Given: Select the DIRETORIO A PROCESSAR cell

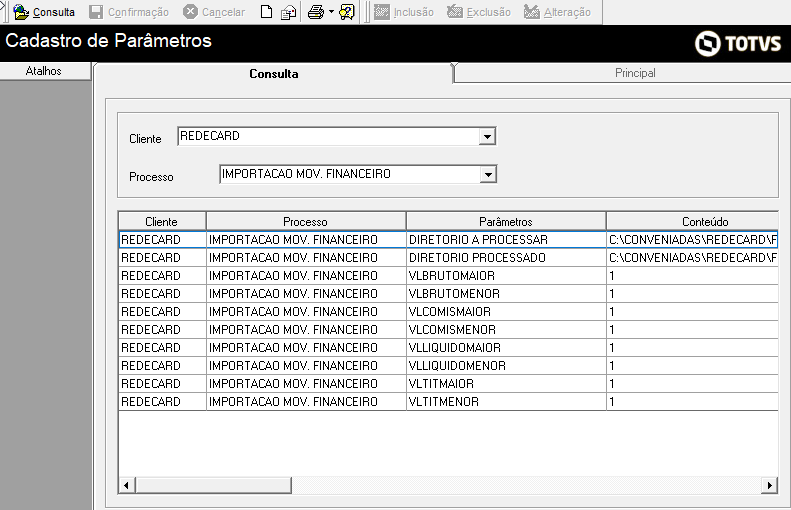Looking at the screenshot, I should 506,240.
